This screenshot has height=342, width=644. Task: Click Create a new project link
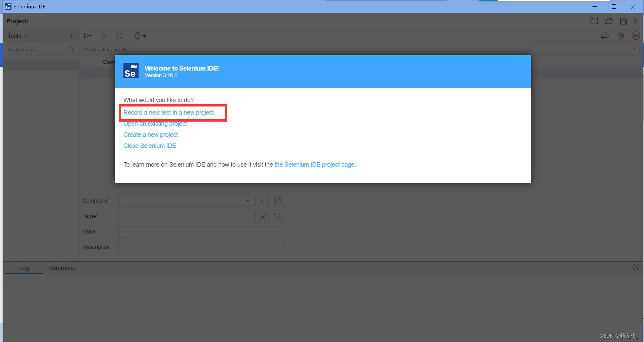(151, 135)
